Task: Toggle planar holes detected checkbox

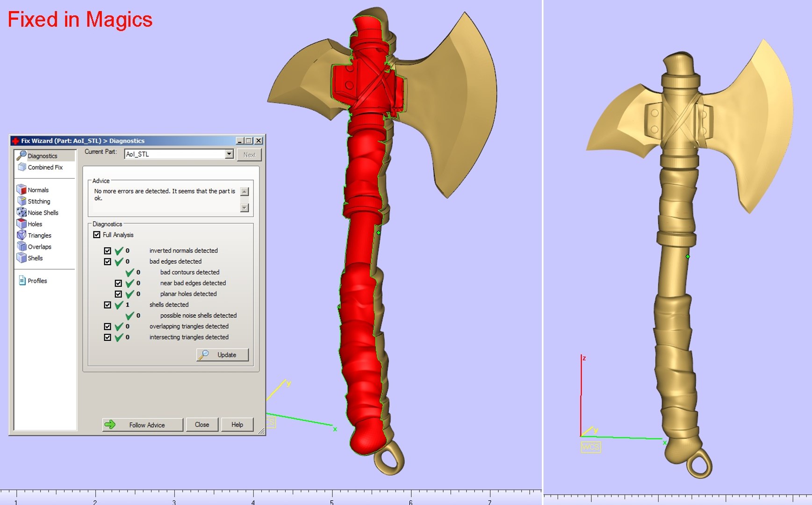Action: (118, 294)
